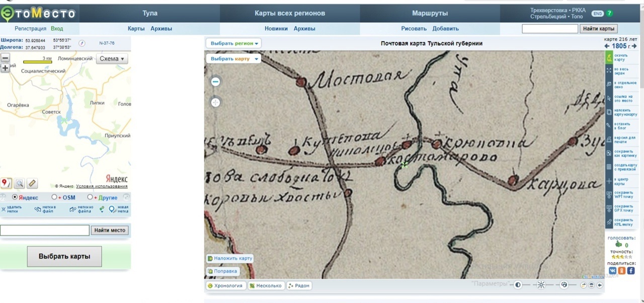Open 'Выбрать карту' dropdown

point(234,58)
